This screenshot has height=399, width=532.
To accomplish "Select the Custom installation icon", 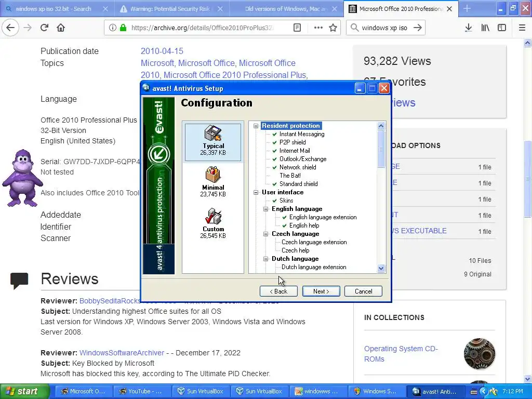I will [213, 216].
